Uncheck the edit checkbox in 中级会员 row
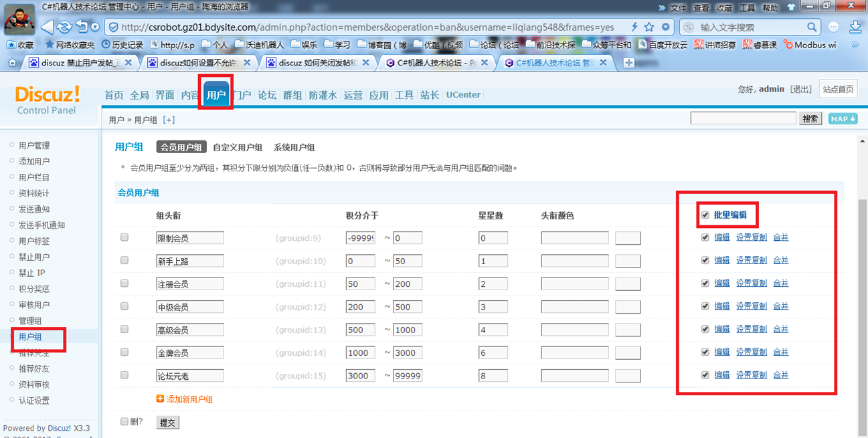 click(705, 306)
